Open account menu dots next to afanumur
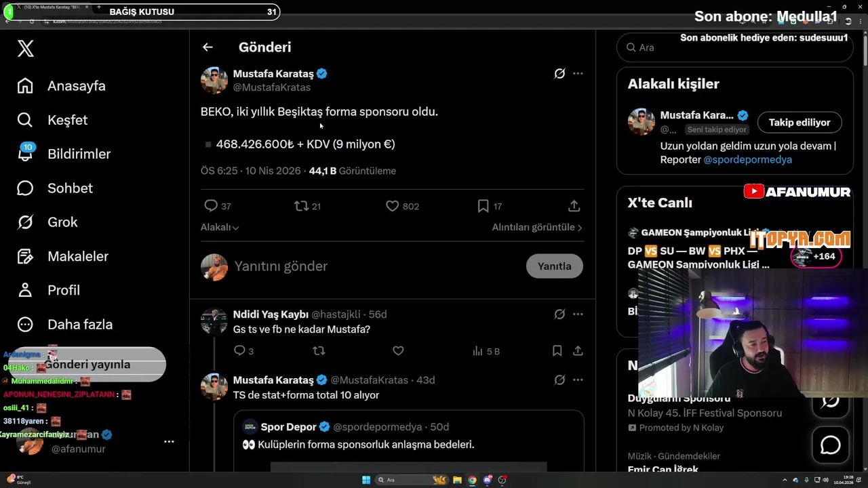 point(169,442)
